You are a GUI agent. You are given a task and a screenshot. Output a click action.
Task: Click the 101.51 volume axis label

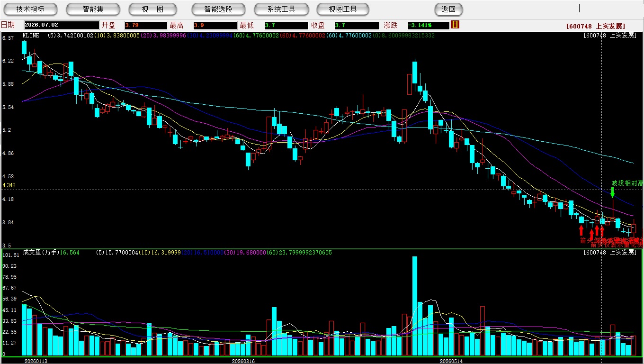coord(10,255)
